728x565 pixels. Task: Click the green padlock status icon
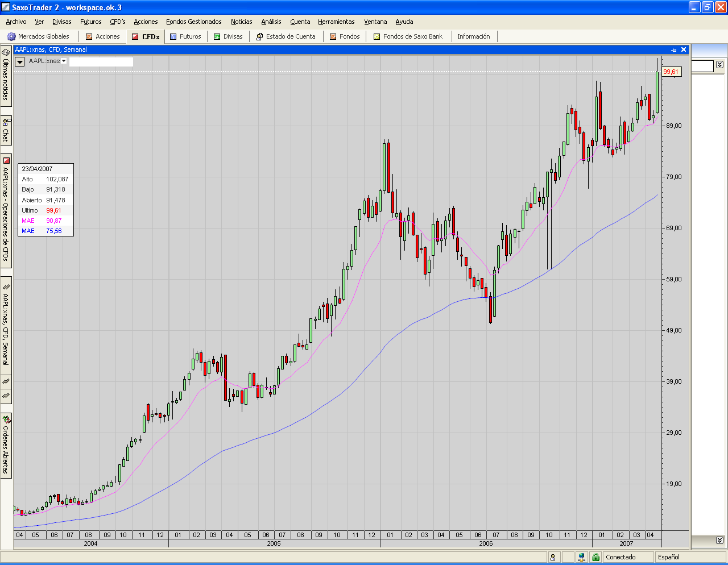tap(595, 558)
